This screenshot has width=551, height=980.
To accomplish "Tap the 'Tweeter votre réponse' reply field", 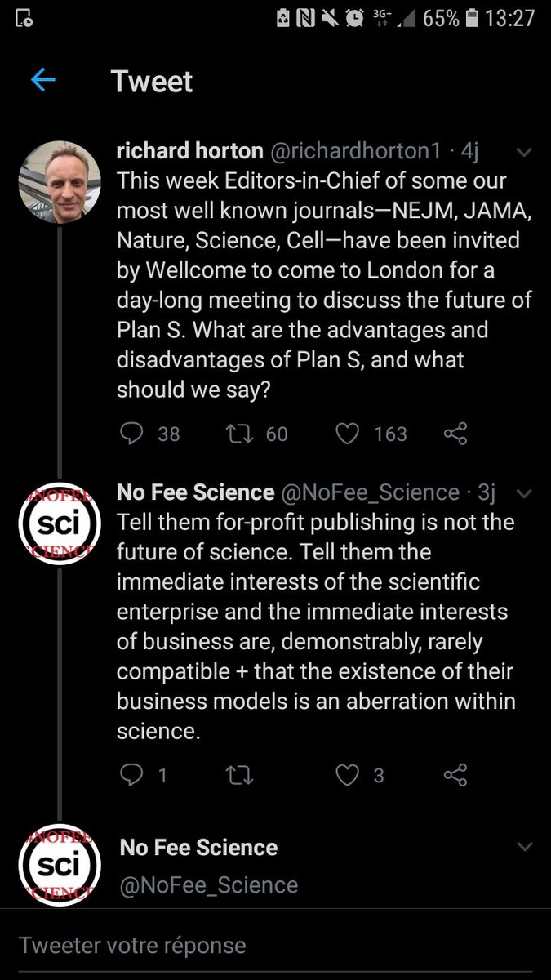I will [275, 945].
